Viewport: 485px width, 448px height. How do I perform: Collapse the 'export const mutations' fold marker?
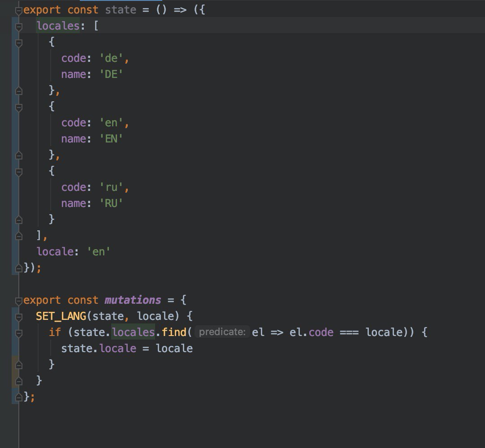(19, 301)
